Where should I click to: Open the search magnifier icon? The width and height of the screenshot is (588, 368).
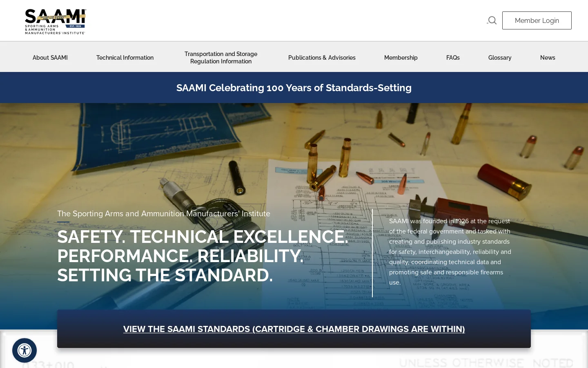pyautogui.click(x=492, y=20)
